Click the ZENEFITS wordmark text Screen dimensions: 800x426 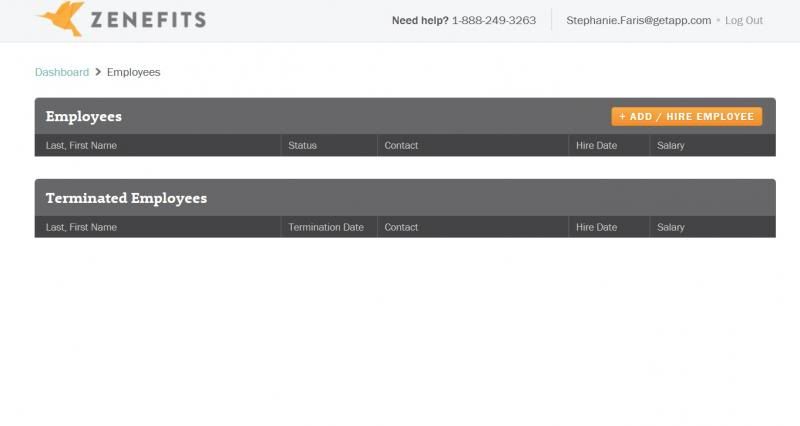148,20
